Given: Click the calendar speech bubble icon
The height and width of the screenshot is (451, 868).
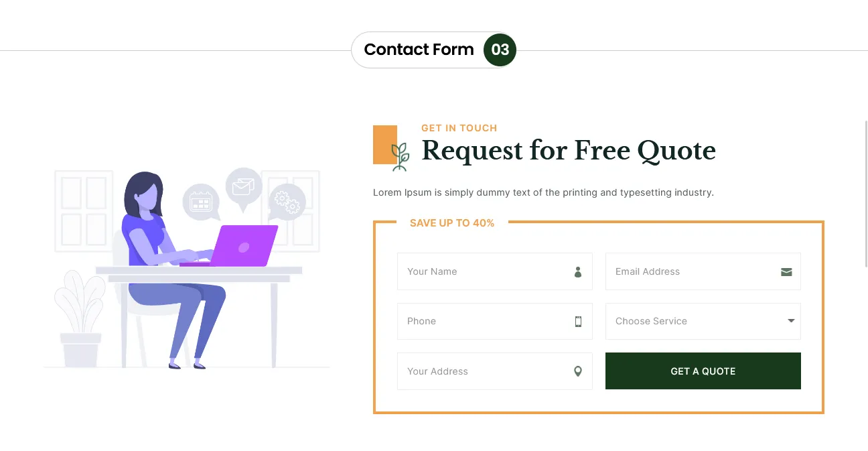Looking at the screenshot, I should [x=201, y=201].
